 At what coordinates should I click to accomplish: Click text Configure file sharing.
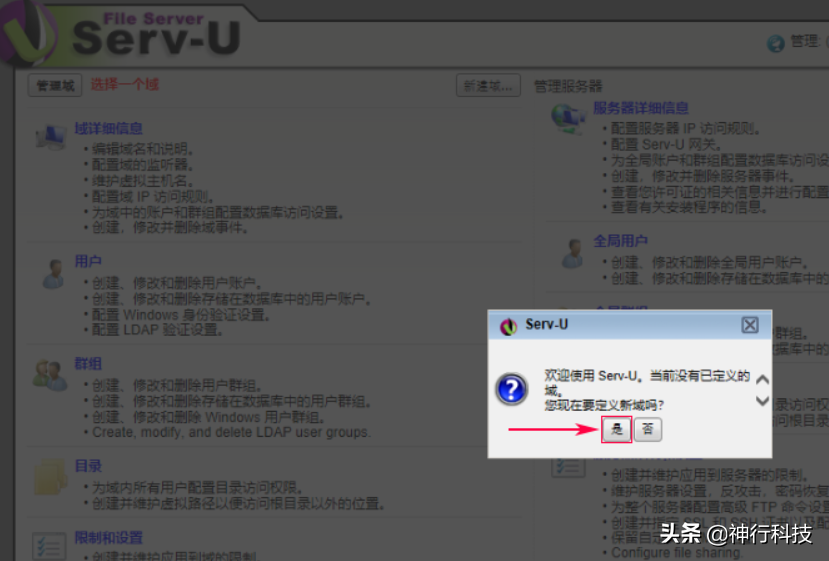676,553
